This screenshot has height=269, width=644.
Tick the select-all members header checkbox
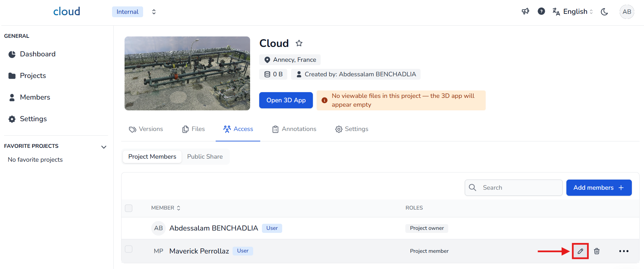[x=129, y=208]
